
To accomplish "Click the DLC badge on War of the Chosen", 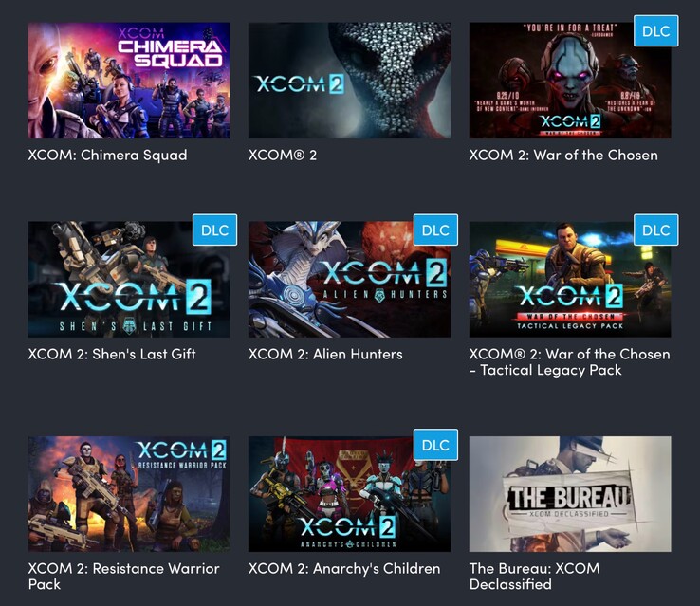I will [x=655, y=30].
